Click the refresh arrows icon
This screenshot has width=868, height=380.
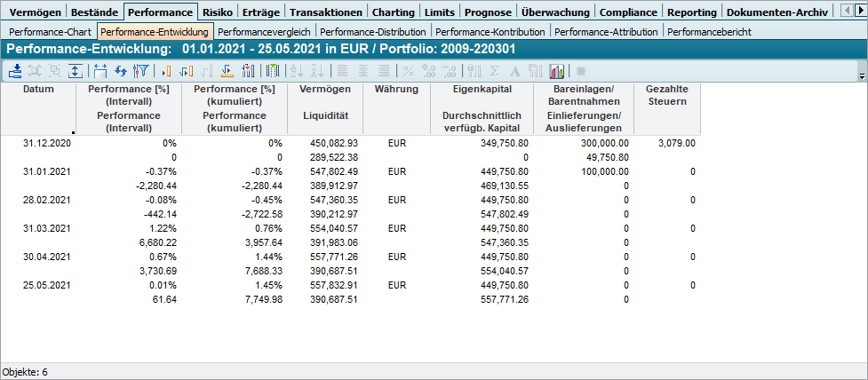tap(121, 71)
